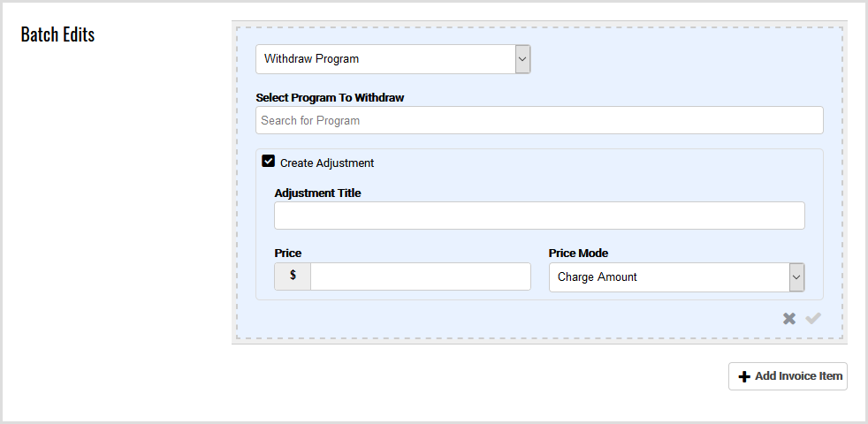Click the Price Mode label
The height and width of the screenshot is (424, 868).
click(x=578, y=253)
